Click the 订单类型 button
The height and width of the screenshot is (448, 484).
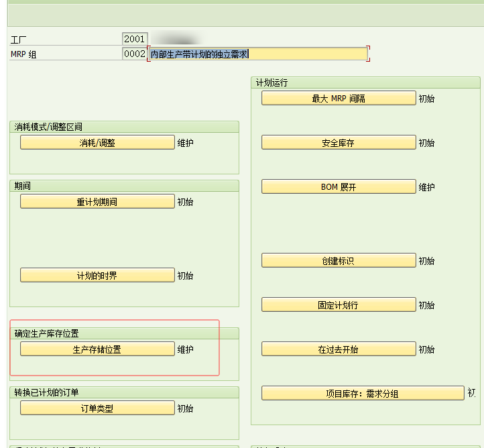[97, 408]
